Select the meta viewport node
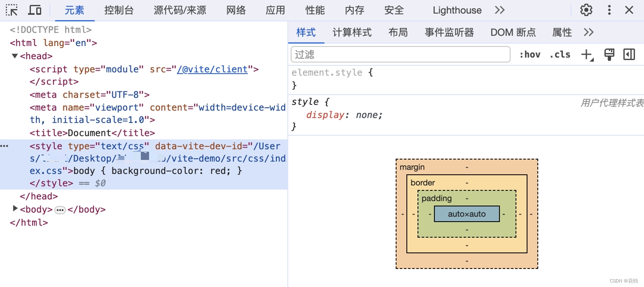Screen dimensions: 644x287 [158, 113]
